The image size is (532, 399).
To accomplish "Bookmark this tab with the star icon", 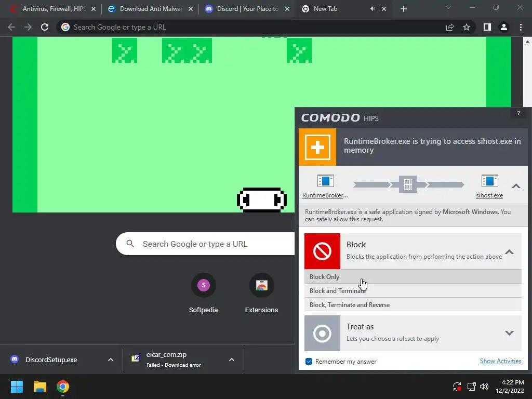I will tap(467, 27).
